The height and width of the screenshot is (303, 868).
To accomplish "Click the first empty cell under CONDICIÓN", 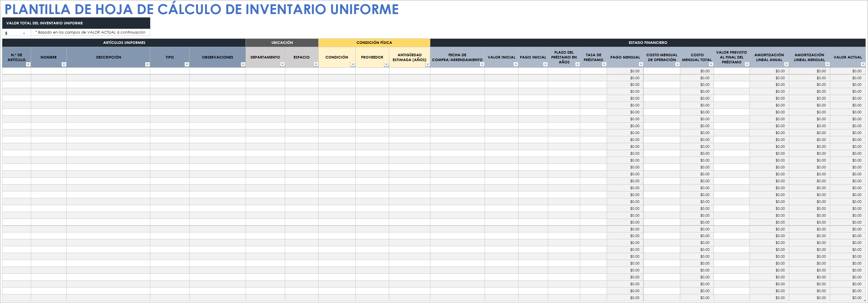I will [337, 71].
